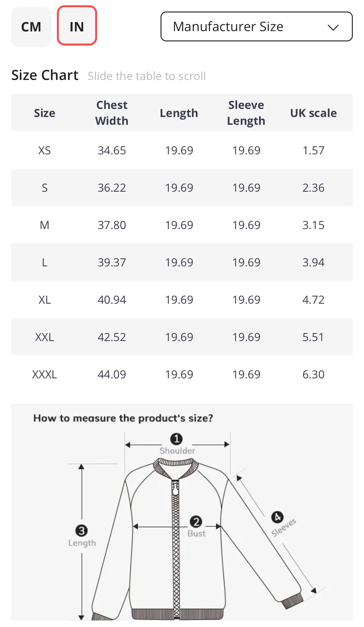364x627 pixels.
Task: Click the Shoulder number 1 marker
Action: 176,439
